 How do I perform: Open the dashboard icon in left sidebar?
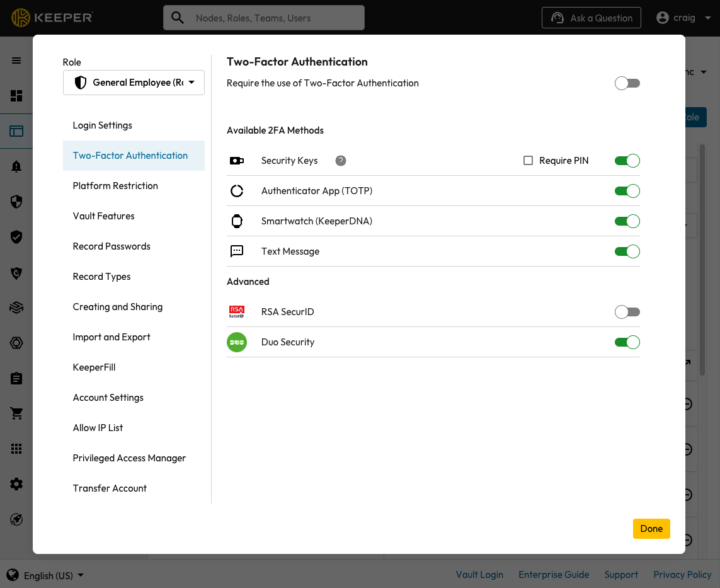pyautogui.click(x=16, y=96)
